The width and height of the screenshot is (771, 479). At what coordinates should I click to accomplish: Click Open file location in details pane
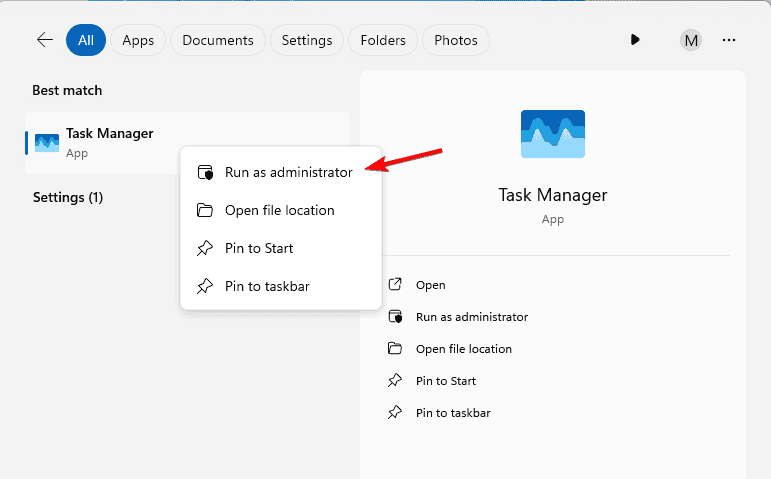(464, 349)
